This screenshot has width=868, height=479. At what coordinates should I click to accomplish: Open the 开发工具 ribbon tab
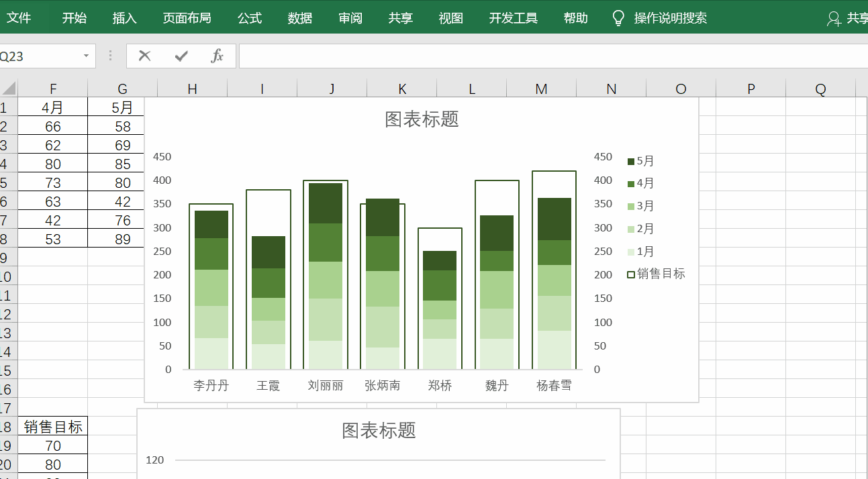point(514,18)
